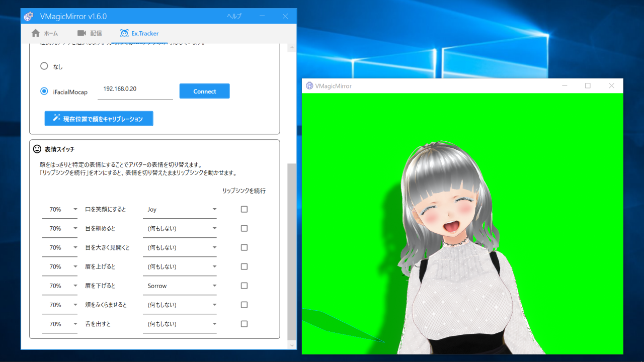The width and height of the screenshot is (644, 362).
Task: Click the 表情スイッチ section title
Action: pos(59,149)
